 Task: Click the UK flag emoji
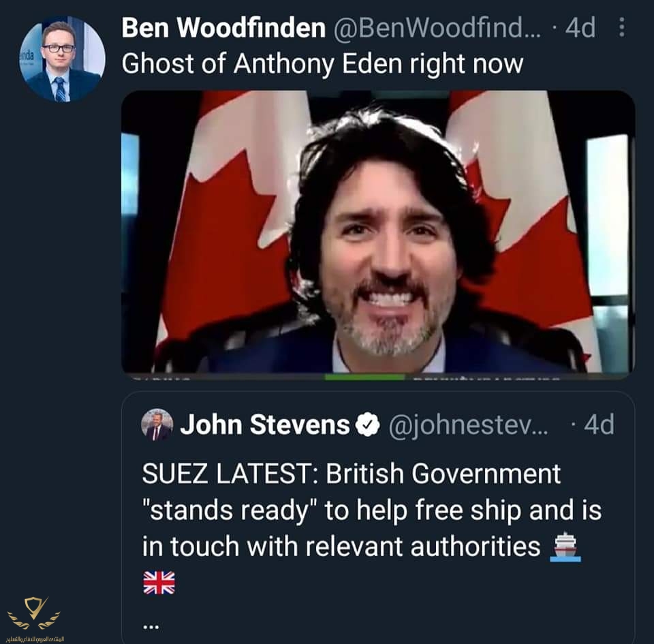[x=159, y=583]
